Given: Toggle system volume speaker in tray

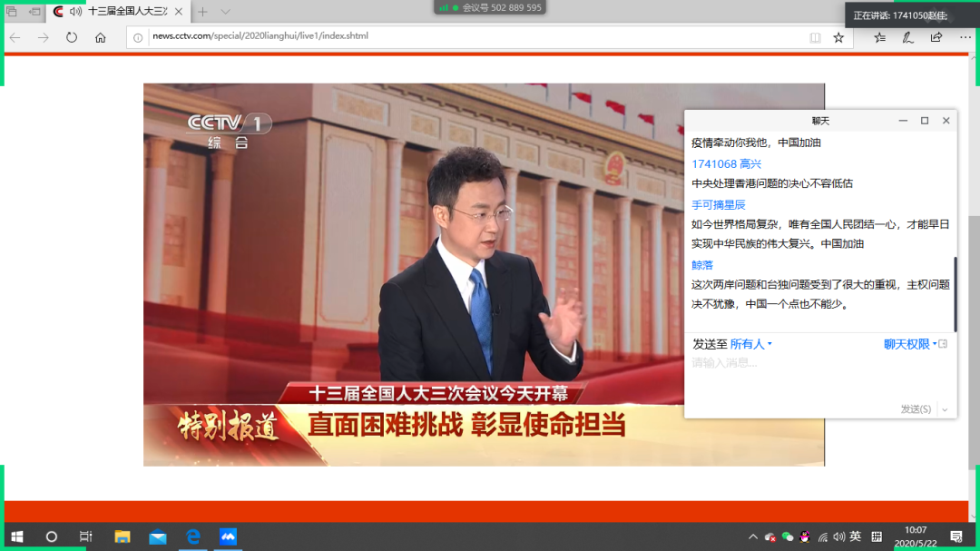Looking at the screenshot, I should (838, 536).
